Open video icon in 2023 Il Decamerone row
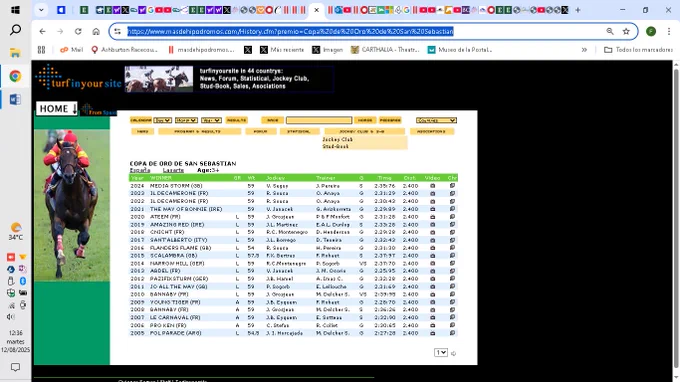Viewport: 680px width, 382px height. click(x=432, y=193)
